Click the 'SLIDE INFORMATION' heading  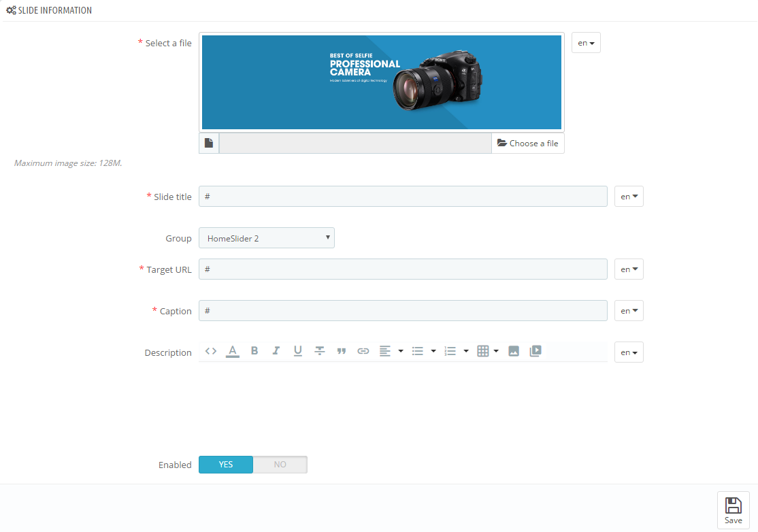pyautogui.click(x=54, y=10)
